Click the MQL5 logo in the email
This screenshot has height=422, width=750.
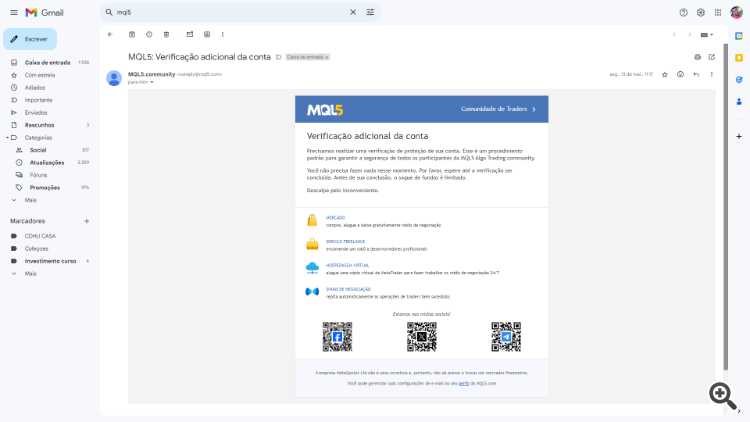tap(325, 111)
